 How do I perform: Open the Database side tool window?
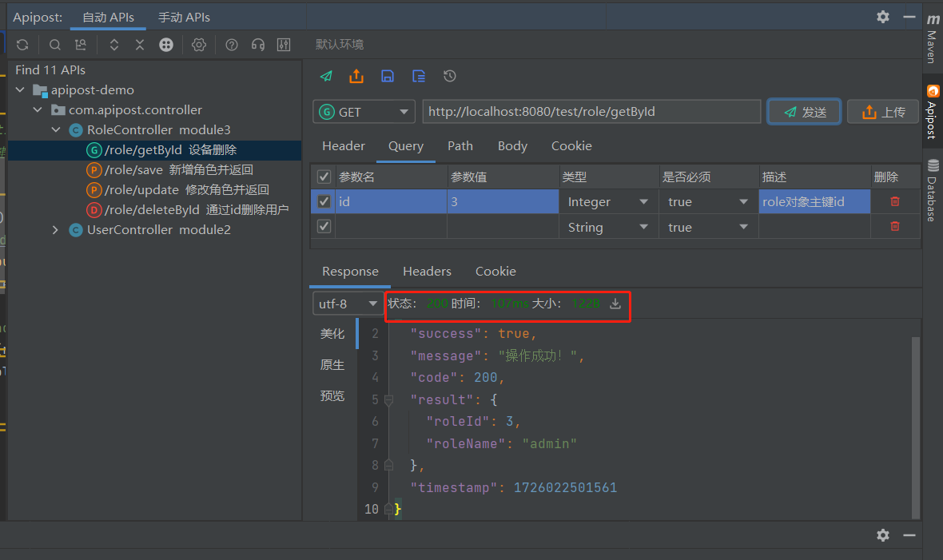pos(932,190)
